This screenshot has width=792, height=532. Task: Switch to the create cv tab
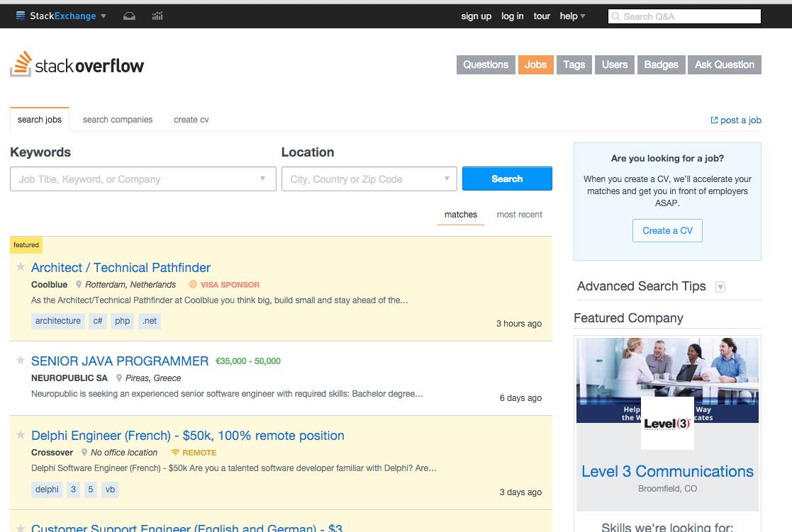pyautogui.click(x=191, y=120)
